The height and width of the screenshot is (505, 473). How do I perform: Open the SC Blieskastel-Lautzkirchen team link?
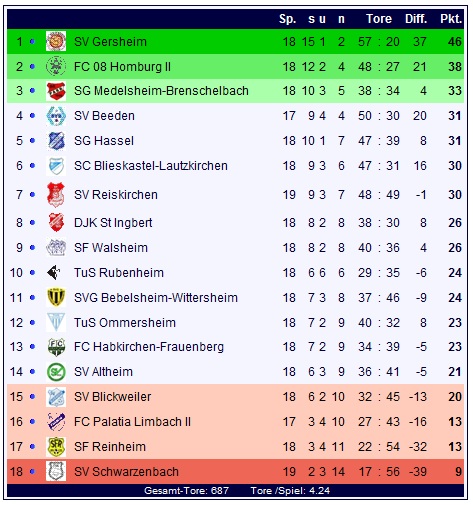point(151,166)
